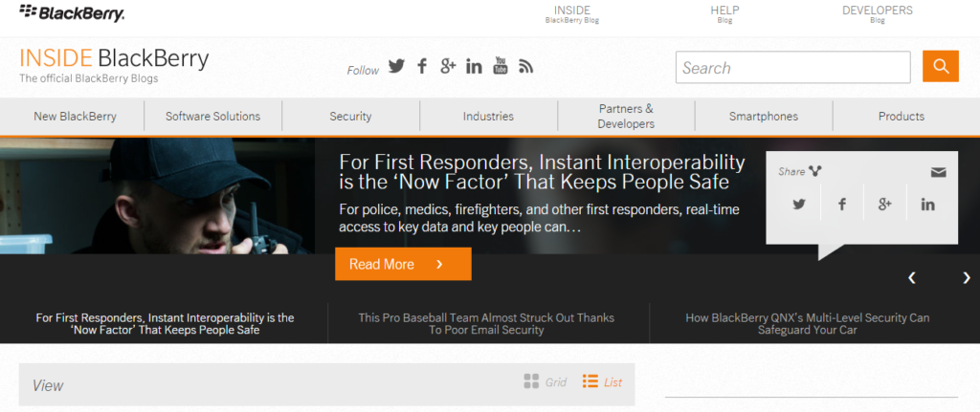The height and width of the screenshot is (412, 980).
Task: Open the header Facebook follow icon
Action: point(422,66)
